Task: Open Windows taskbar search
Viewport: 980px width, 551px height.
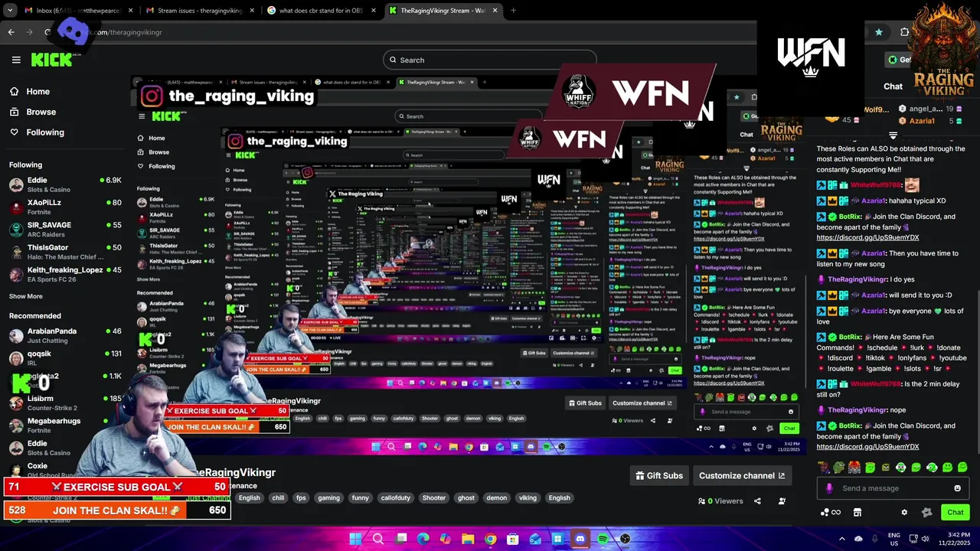Action: (377, 539)
